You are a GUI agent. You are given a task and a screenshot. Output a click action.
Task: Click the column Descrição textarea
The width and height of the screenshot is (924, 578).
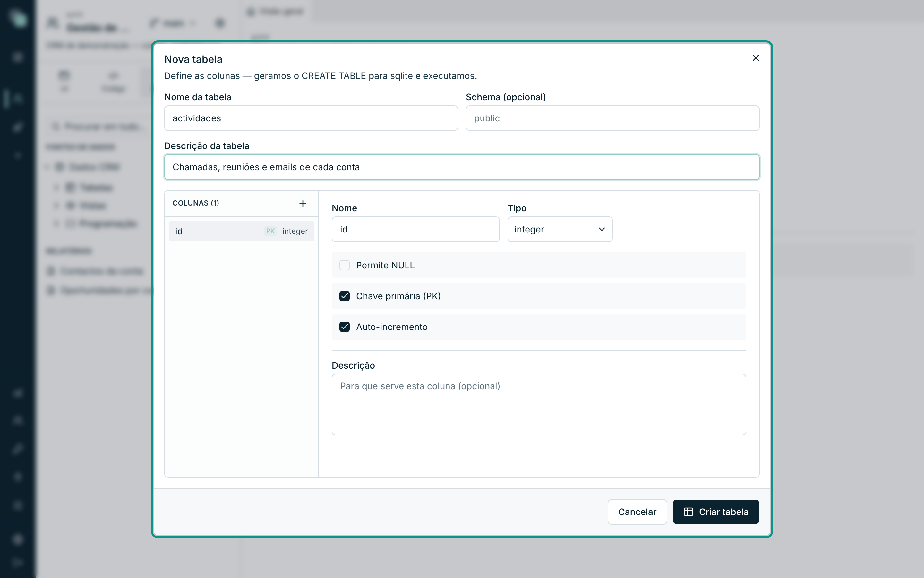[539, 405]
